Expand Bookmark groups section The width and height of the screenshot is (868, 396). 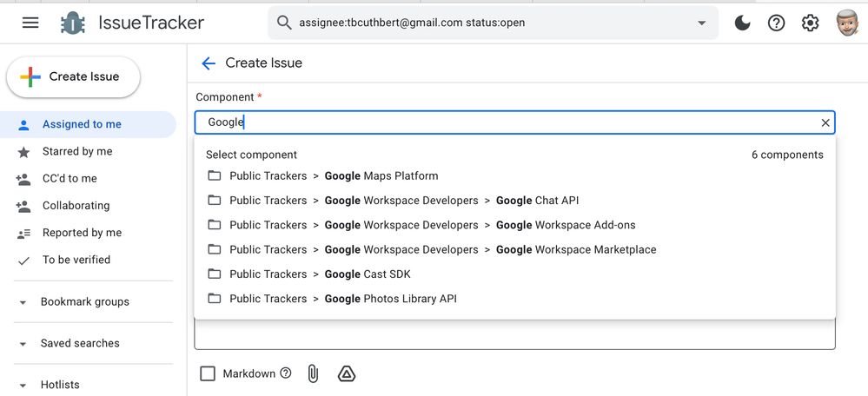pos(23,302)
